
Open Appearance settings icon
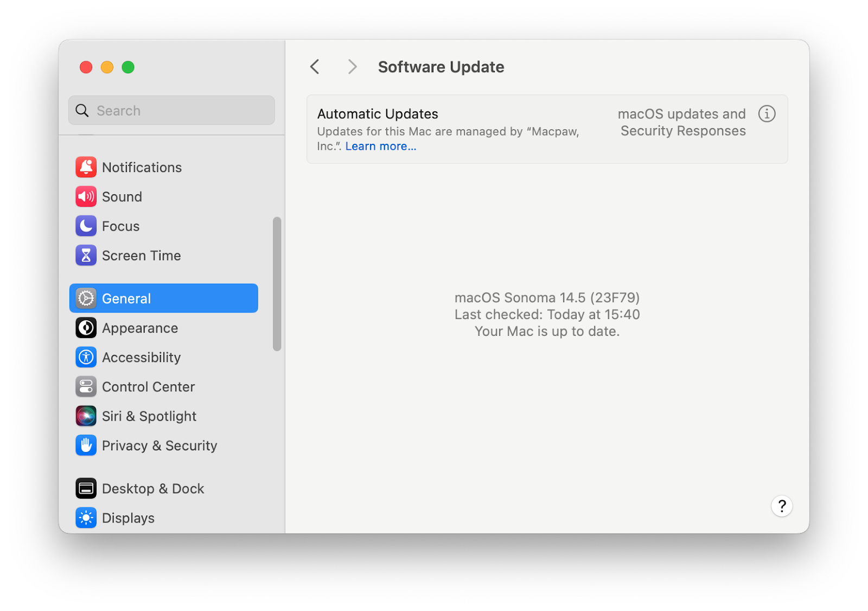click(86, 328)
